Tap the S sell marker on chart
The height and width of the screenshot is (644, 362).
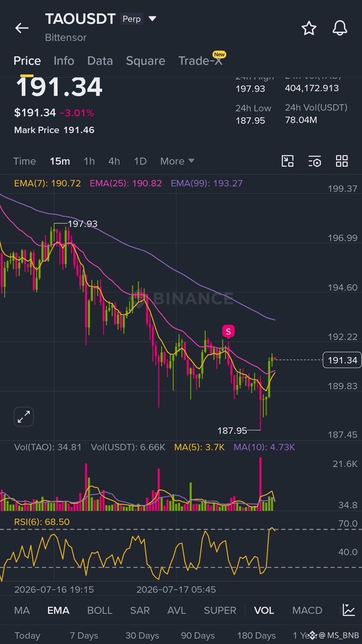point(228,332)
